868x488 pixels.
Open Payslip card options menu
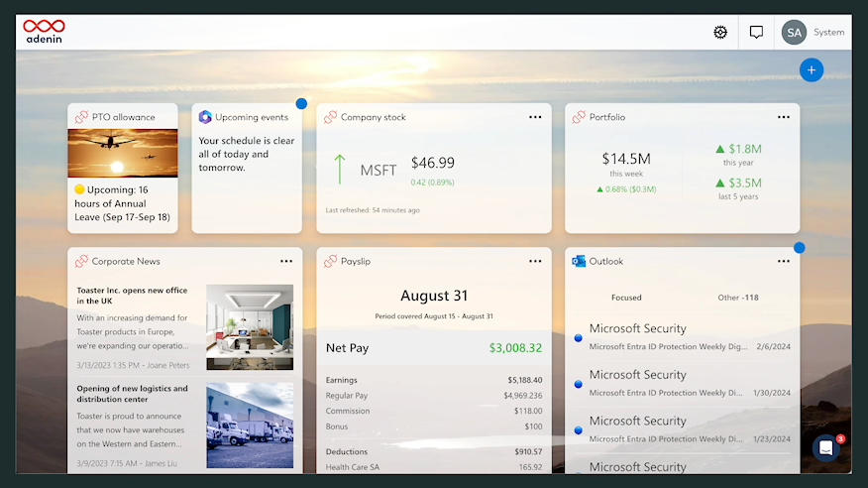[535, 261]
